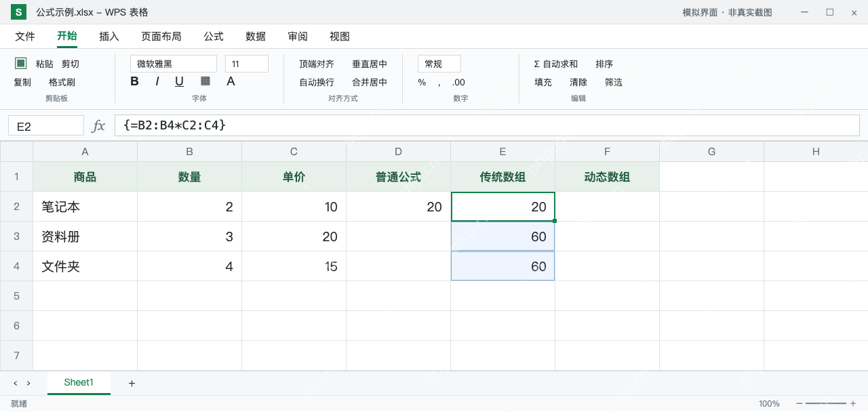Screen dimensions: 868x412
Task: Apply percent number format
Action: click(422, 82)
